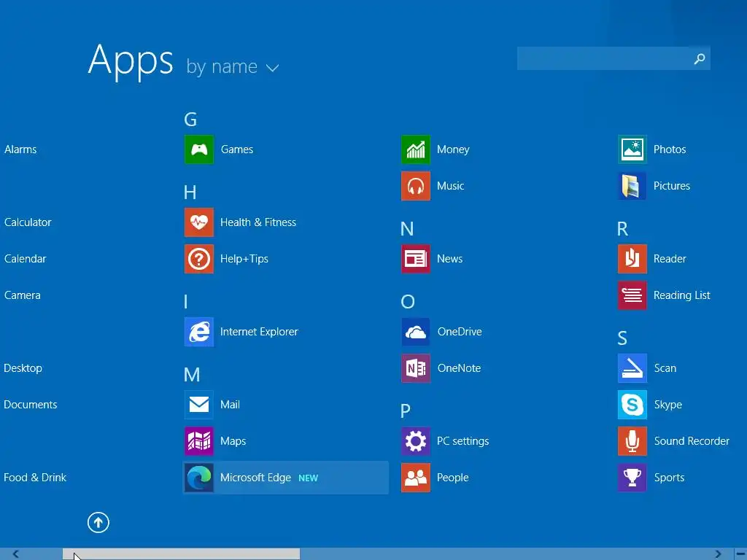This screenshot has width=747, height=560.
Task: Open the Scan app icon
Action: point(632,368)
